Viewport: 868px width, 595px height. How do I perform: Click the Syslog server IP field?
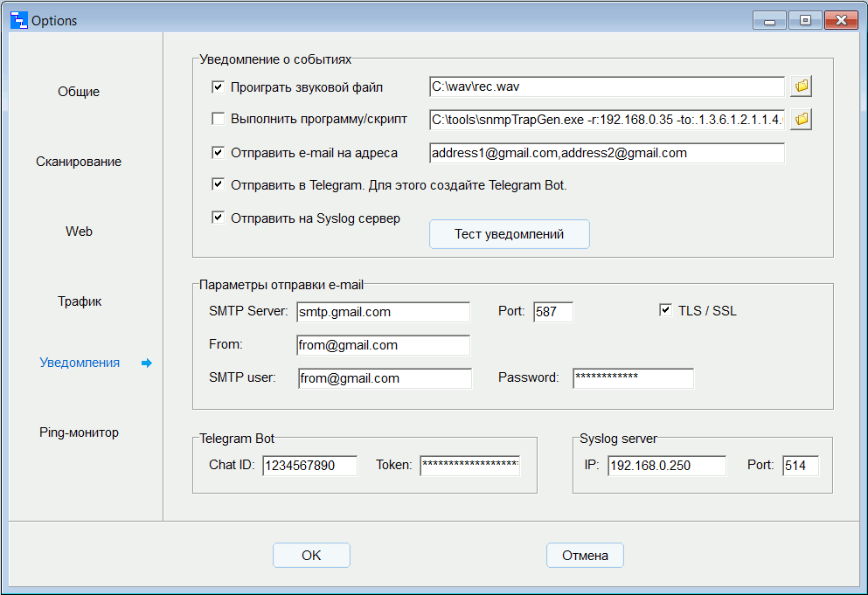[x=666, y=466]
